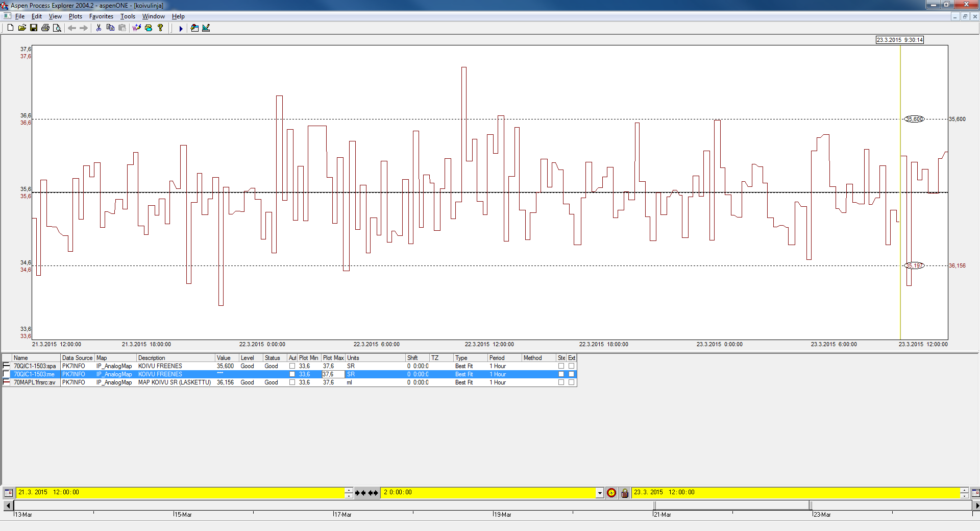Open print preview
Screen dimensions: 980x531
pyautogui.click(x=57, y=28)
